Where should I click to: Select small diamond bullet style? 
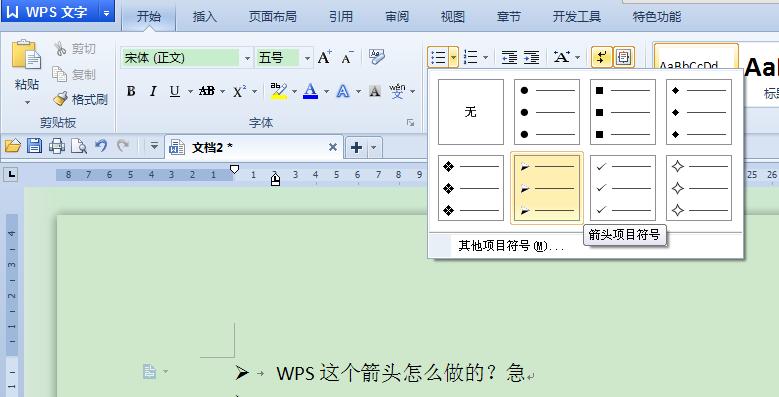(699, 112)
